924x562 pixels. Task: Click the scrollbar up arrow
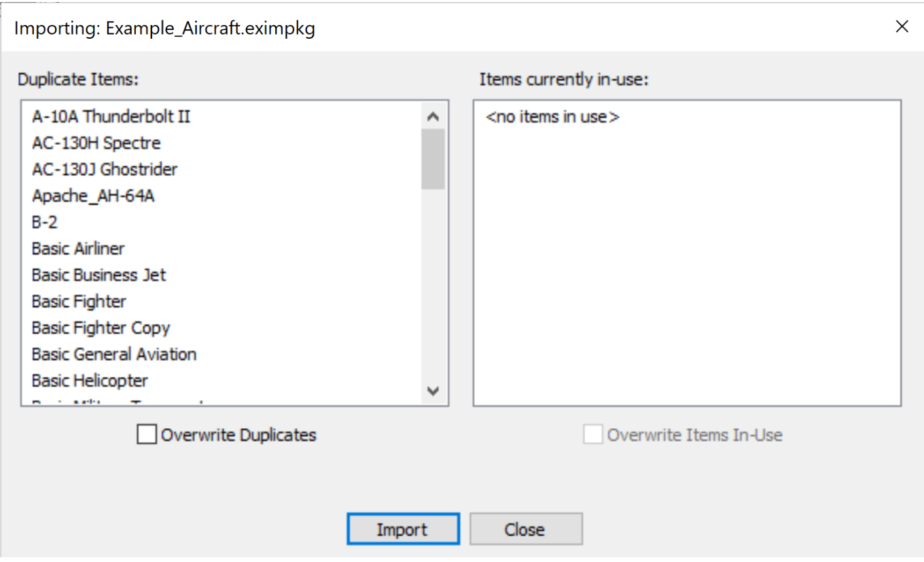432,116
